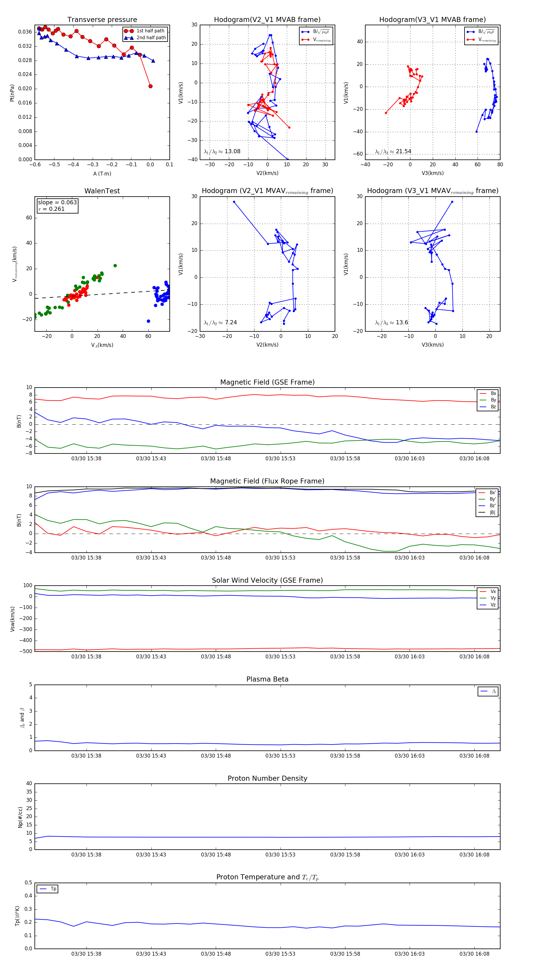
Task: Select the "Tp" legend entry
Action: tap(48, 889)
